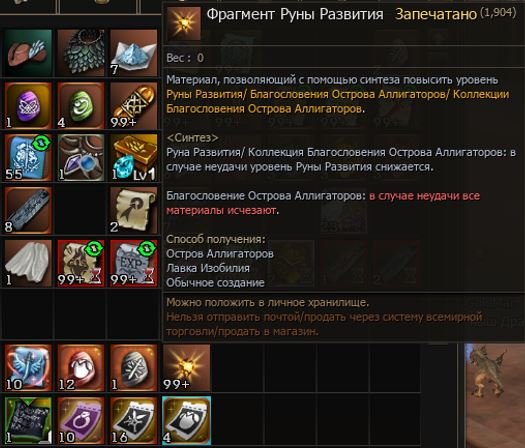The height and width of the screenshot is (448, 525).
Task: Click the gray crossed-swords egg item
Action: 133,368
